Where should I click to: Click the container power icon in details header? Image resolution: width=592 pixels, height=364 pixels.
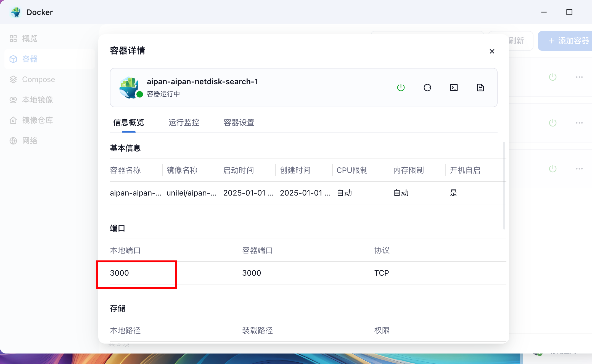tap(401, 88)
